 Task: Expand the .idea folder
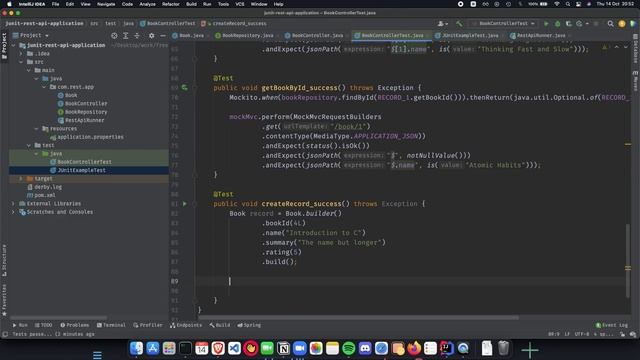pyautogui.click(x=21, y=53)
